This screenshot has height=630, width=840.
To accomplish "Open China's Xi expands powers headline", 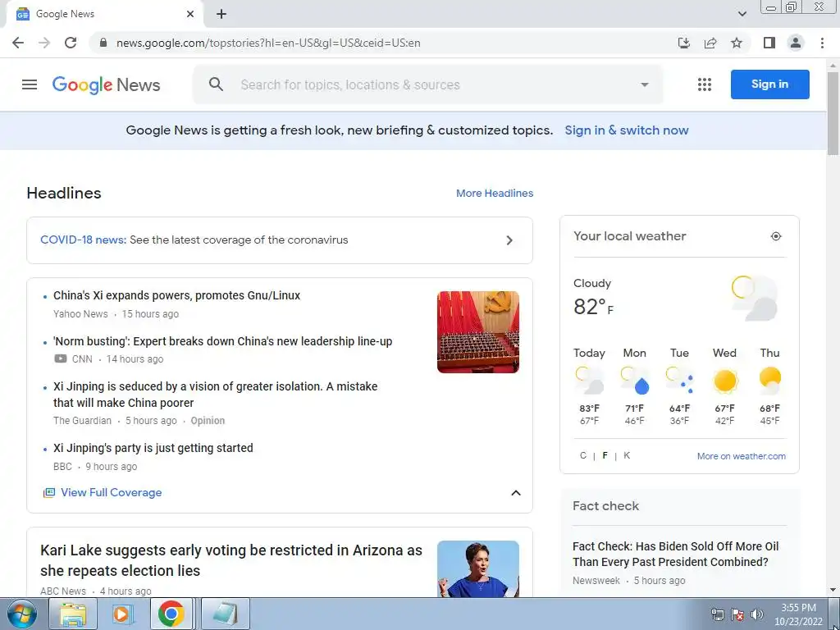I will point(177,295).
